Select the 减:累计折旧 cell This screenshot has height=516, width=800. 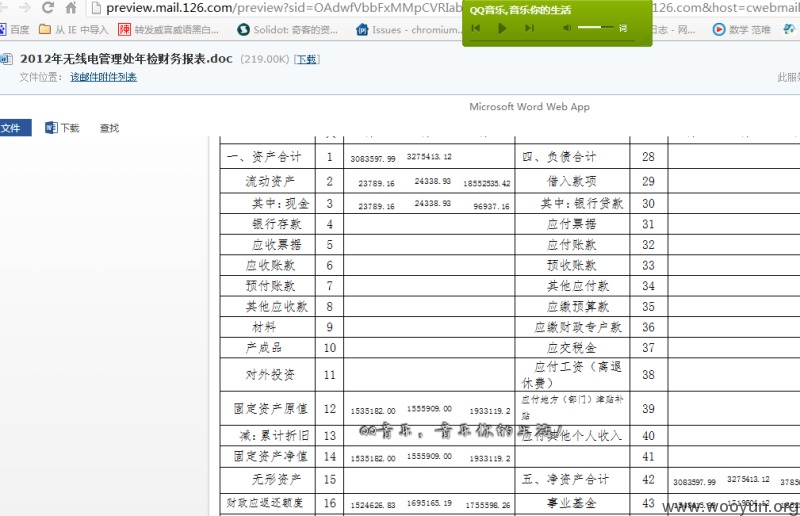[x=268, y=436]
